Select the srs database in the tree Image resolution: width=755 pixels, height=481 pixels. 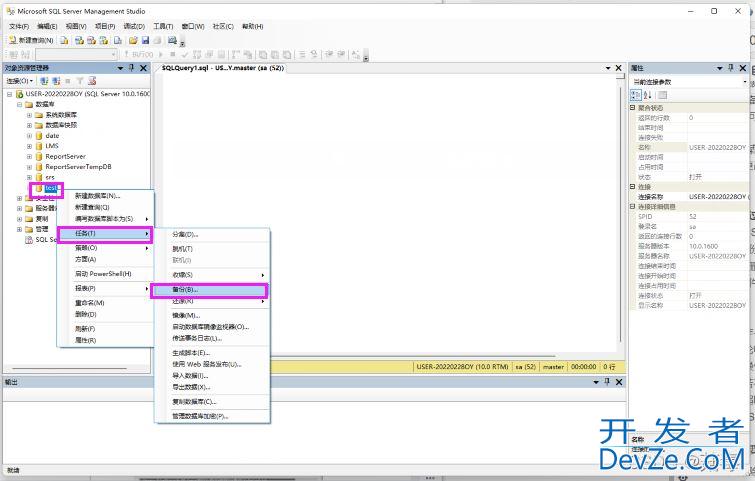[50, 177]
